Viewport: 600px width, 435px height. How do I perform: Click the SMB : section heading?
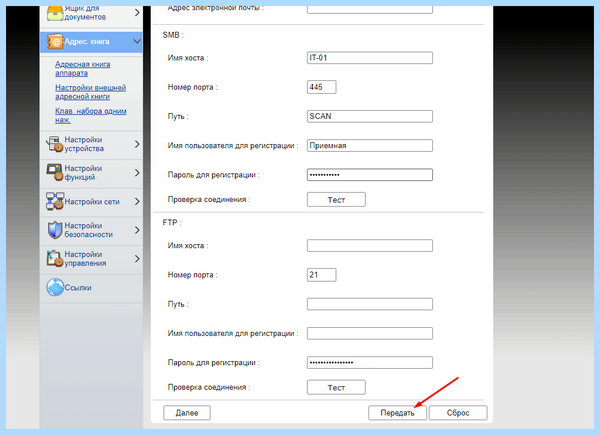[173, 35]
